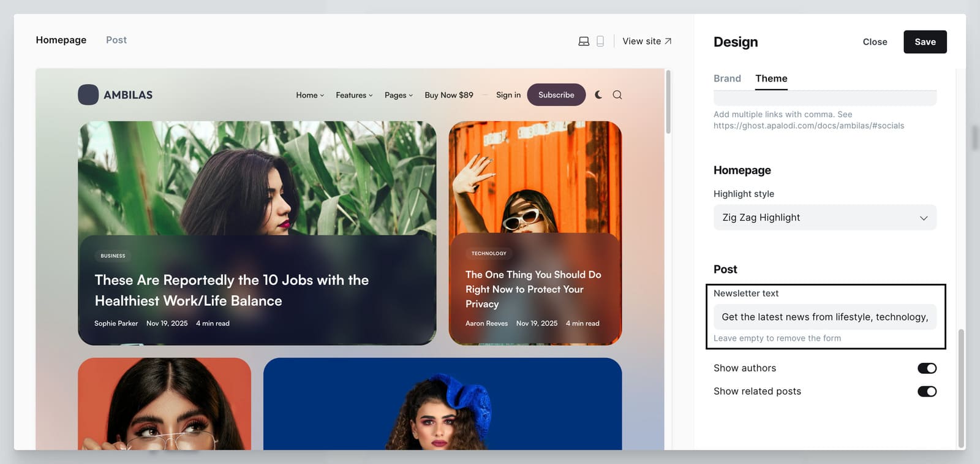The image size is (980, 464).
Task: Select the Homepage preview tab
Action: tap(61, 40)
